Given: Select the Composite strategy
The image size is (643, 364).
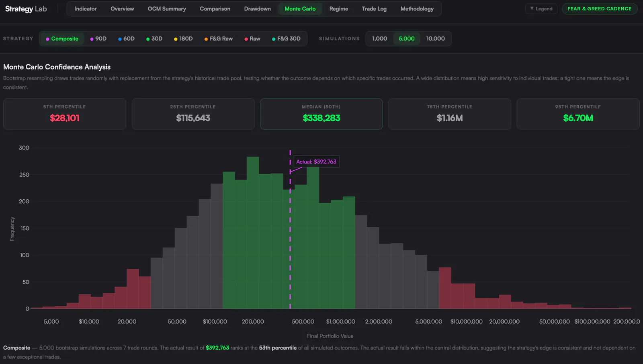Looking at the screenshot, I should [x=62, y=39].
